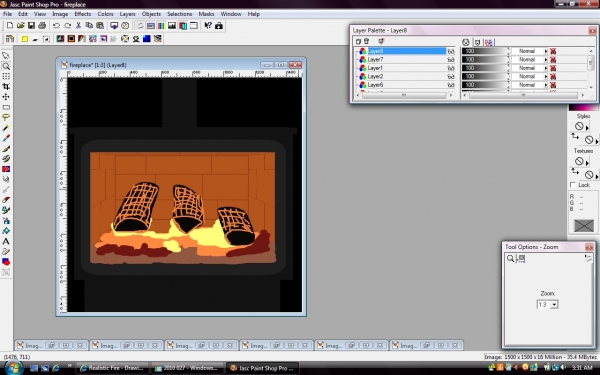This screenshot has height=375, width=600.
Task: Click the Print icon
Action: click(42, 26)
